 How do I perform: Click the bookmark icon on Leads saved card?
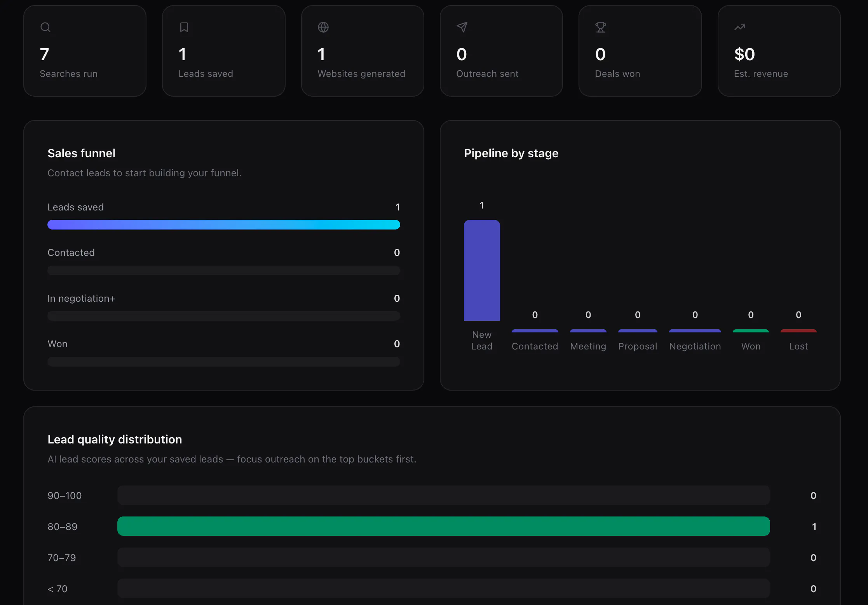184,27
